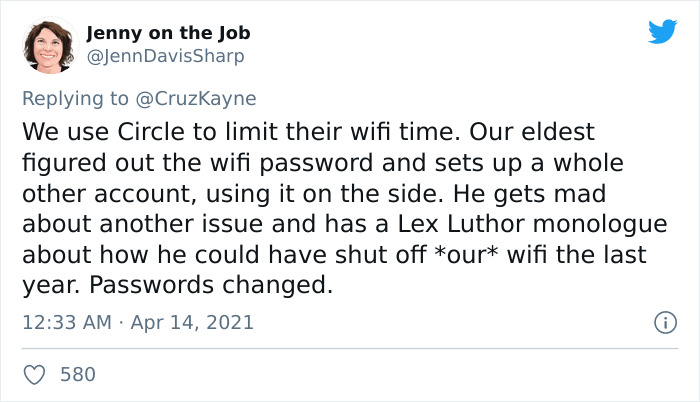Click the "Passwords changed." sentence
This screenshot has height=402, width=700.
tap(210, 284)
